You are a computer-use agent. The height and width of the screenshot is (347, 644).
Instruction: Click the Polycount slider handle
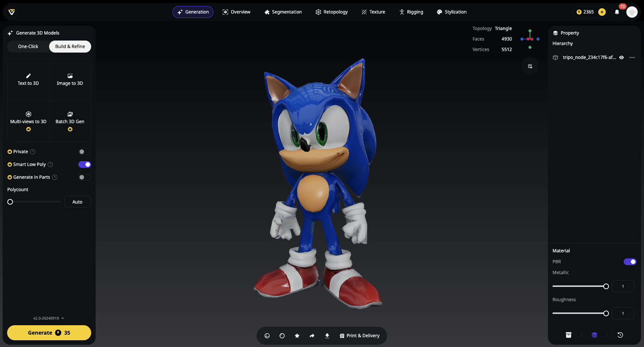[x=10, y=202]
